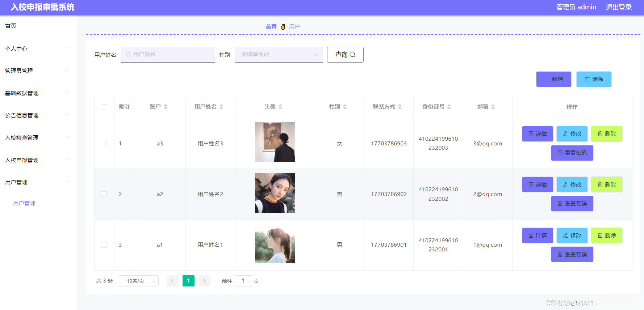Click the hand icon in breadcrumb
This screenshot has width=644, height=310.
[283, 27]
